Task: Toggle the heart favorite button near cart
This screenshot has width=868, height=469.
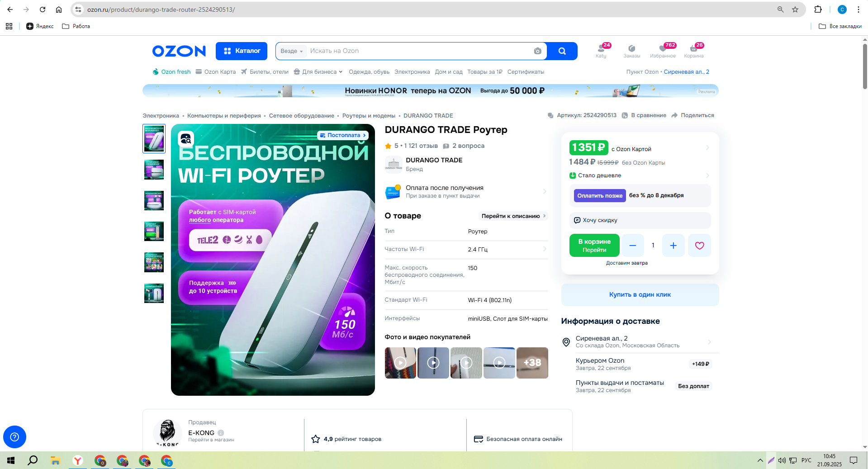Action: click(x=699, y=246)
